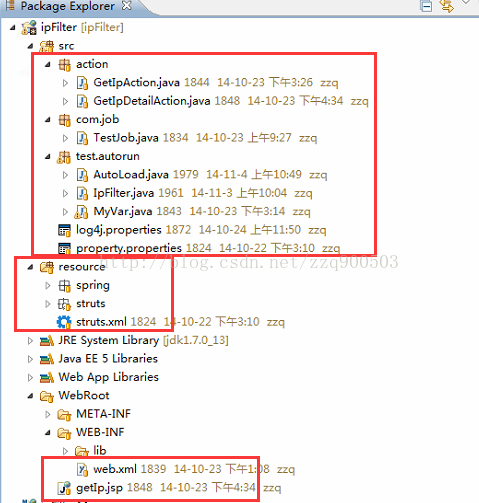
Task: Click the src source folder icon
Action: pos(47,46)
